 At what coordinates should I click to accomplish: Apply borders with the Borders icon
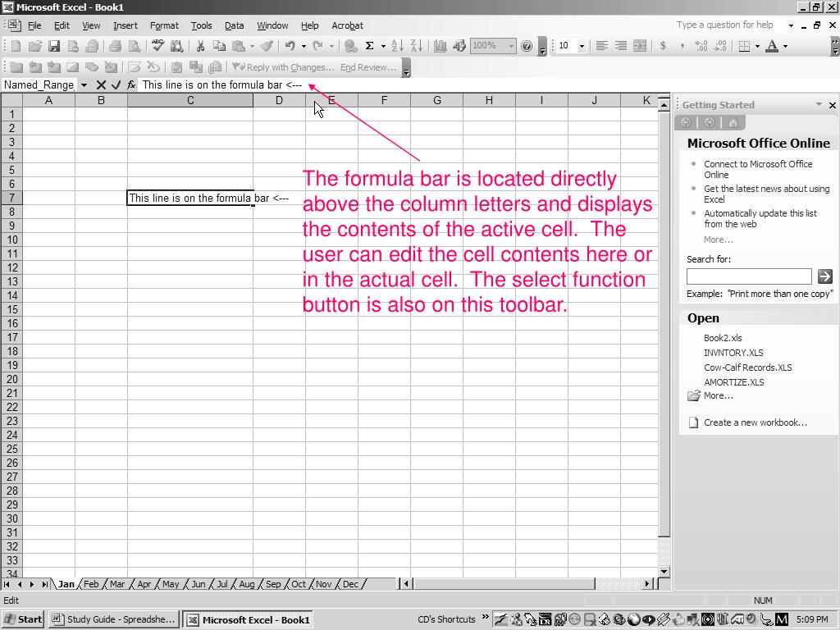[x=744, y=46]
